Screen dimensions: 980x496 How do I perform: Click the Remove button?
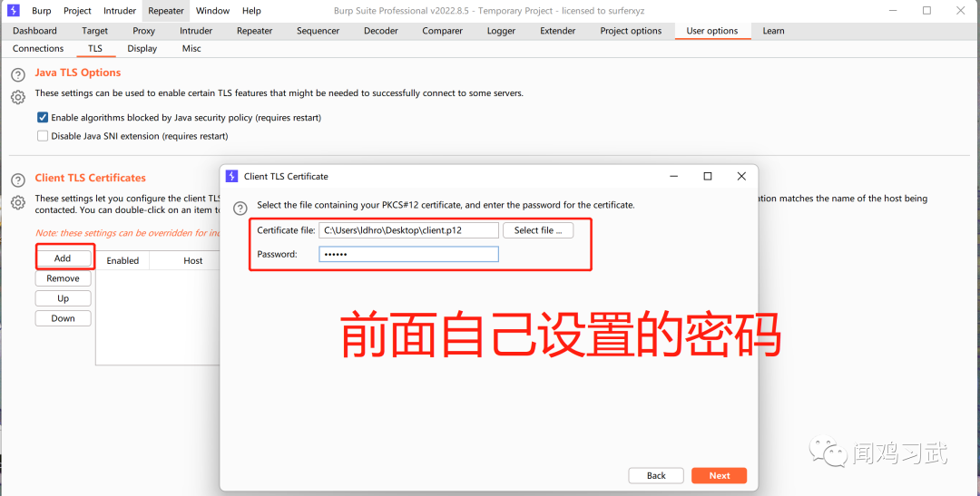[63, 278]
